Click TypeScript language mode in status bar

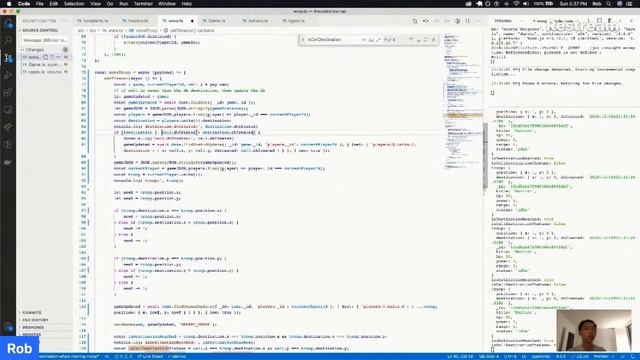[541, 356]
